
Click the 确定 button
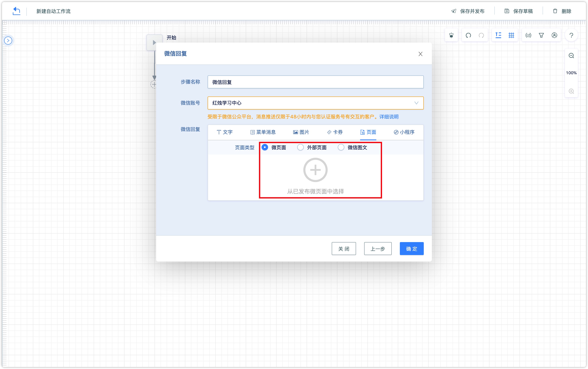pyautogui.click(x=412, y=249)
